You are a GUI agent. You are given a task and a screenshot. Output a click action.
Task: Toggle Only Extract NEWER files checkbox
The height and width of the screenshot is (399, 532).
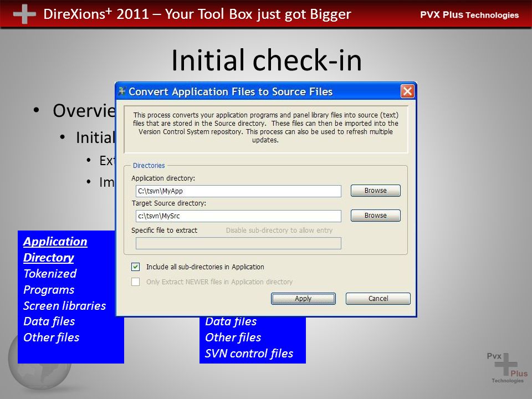pos(136,282)
